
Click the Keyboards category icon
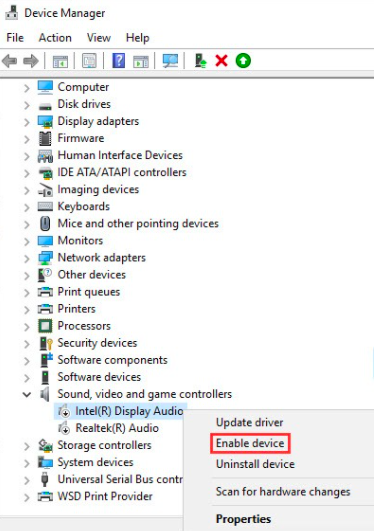coord(45,206)
